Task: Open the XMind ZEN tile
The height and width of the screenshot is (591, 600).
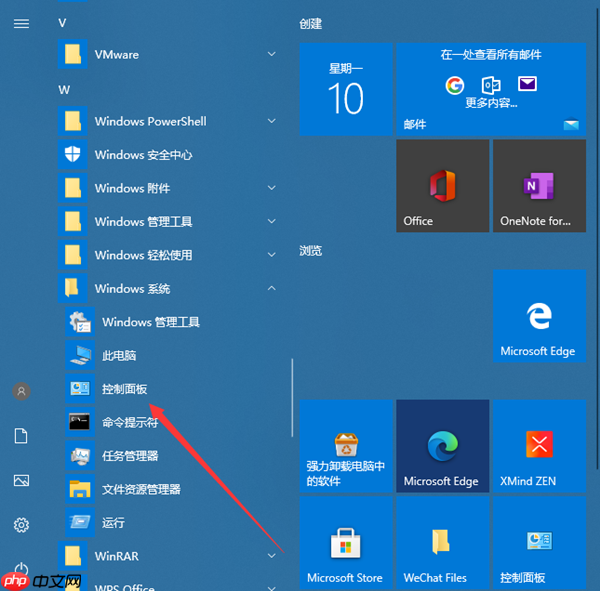Action: (540, 446)
